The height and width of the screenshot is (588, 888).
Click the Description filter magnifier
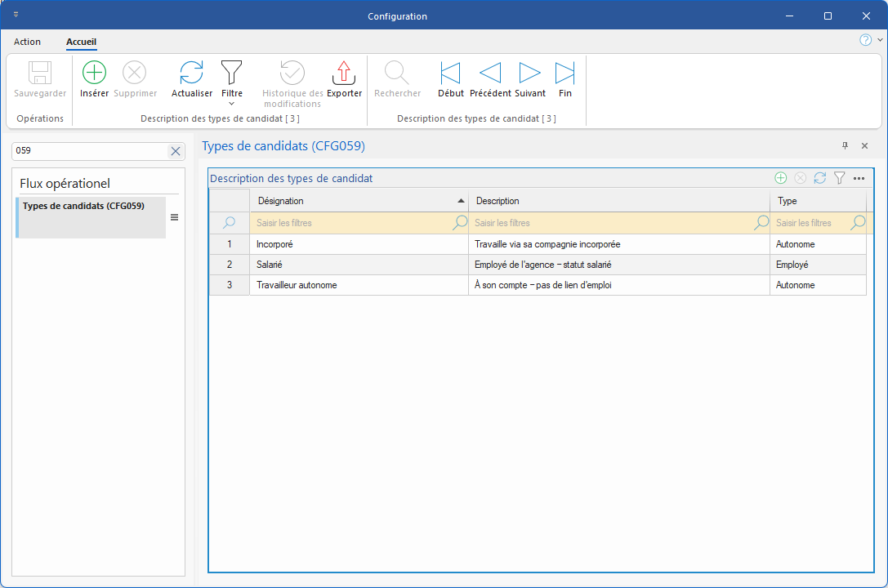(761, 222)
